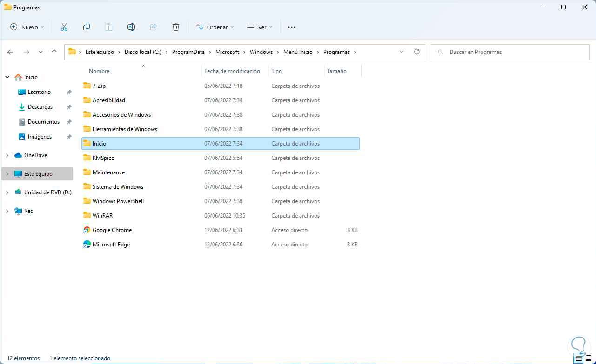Select the Google Chrome shortcut

(x=112, y=230)
